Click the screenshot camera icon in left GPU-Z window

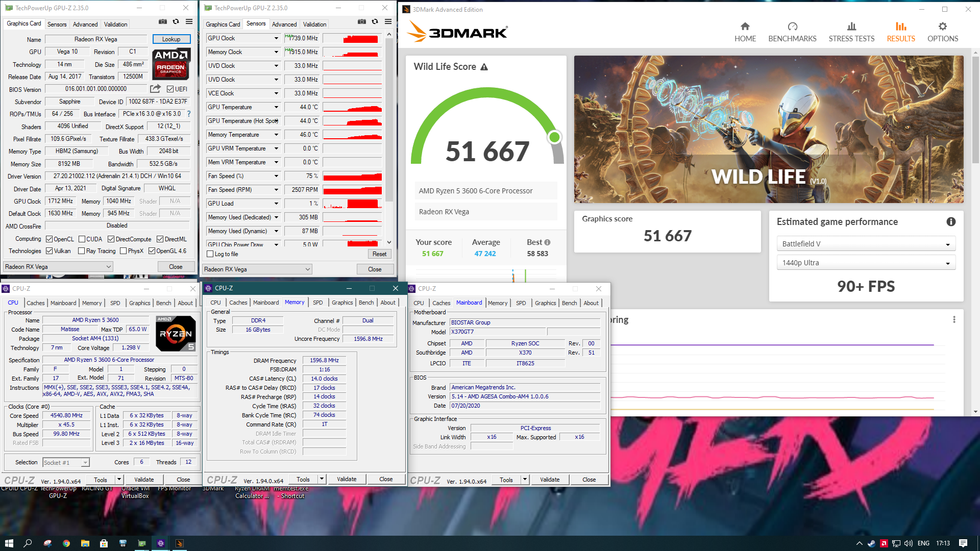pos(162,21)
